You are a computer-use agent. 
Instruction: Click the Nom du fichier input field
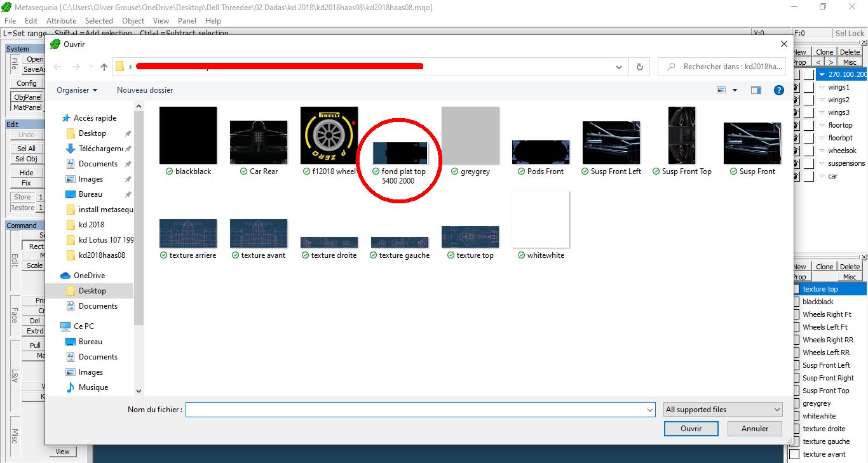pos(419,410)
